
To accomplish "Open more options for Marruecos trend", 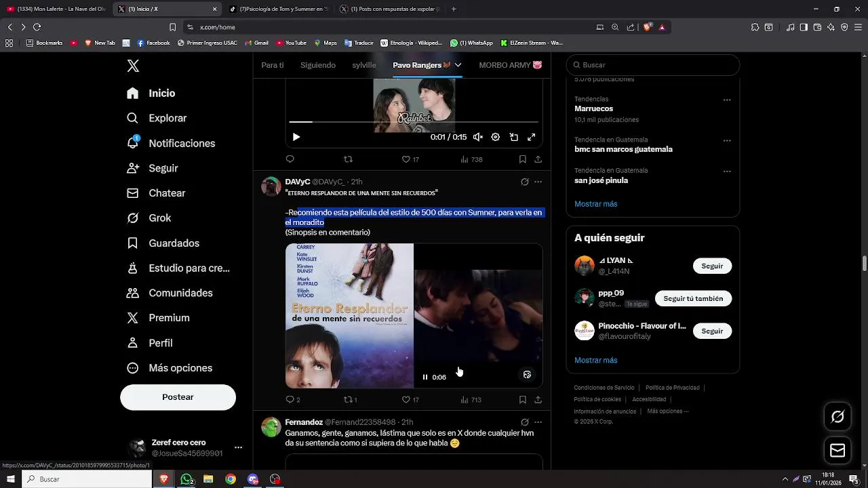I will 727,100.
